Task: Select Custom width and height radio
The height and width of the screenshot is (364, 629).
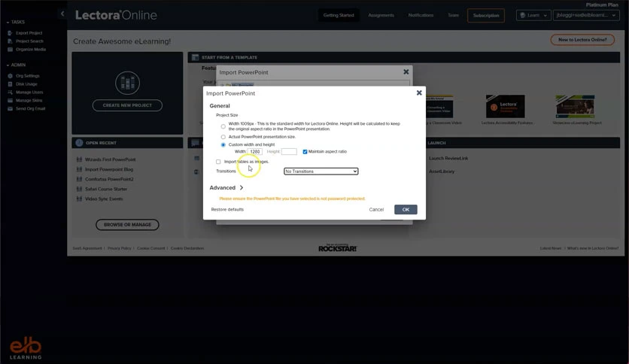Action: [x=223, y=144]
